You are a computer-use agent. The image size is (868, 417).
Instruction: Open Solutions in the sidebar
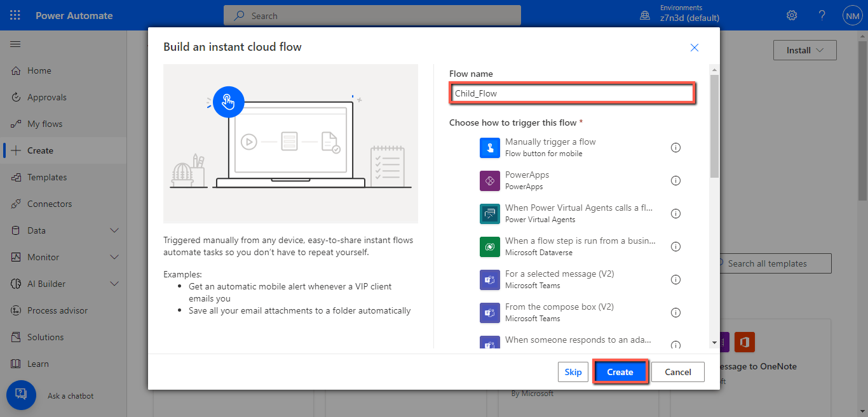pos(64,337)
